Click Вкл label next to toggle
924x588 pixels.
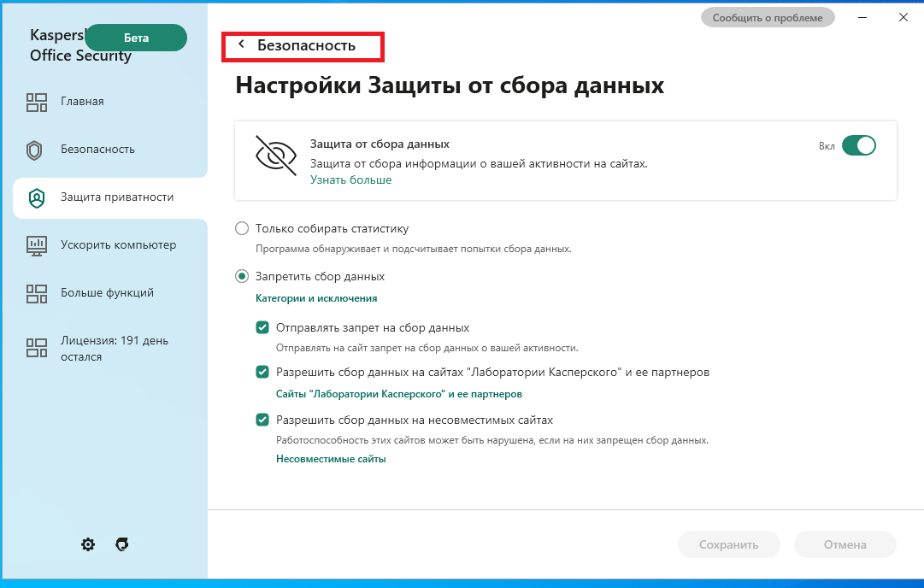(x=827, y=146)
